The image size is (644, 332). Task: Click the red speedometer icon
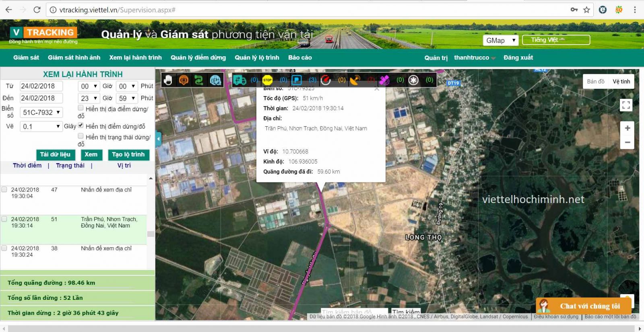[x=326, y=80]
